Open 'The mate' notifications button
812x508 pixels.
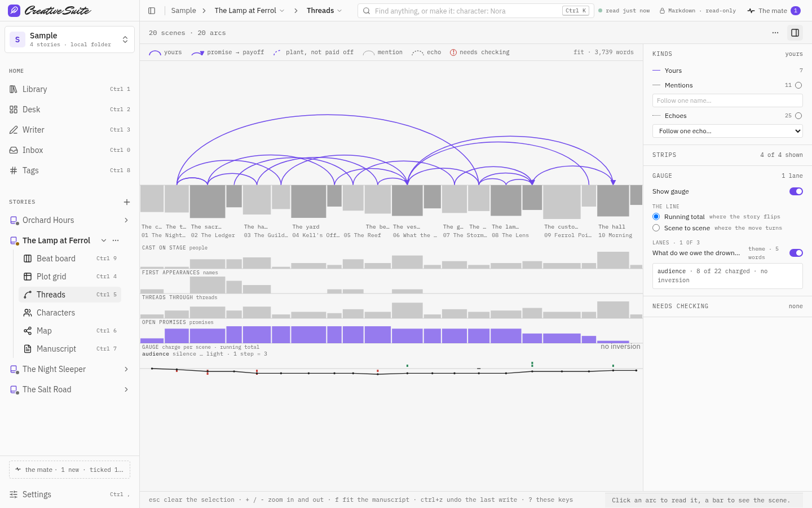click(774, 11)
